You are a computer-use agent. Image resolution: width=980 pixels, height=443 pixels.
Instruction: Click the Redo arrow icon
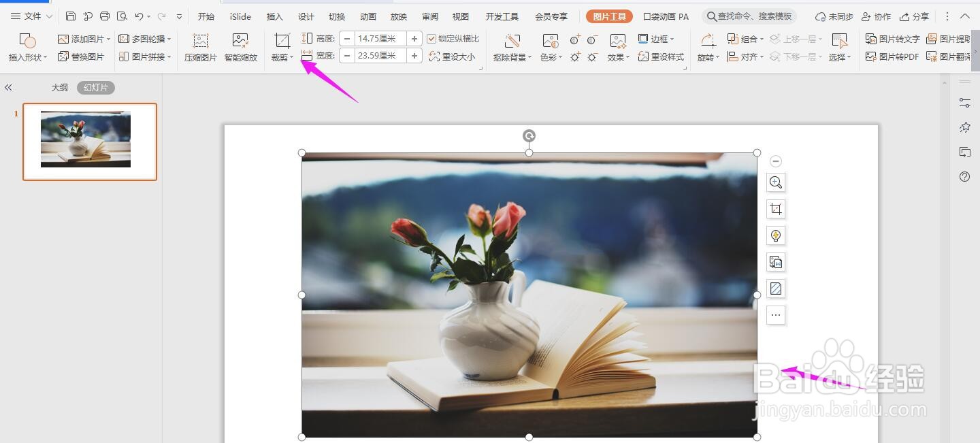click(x=162, y=16)
